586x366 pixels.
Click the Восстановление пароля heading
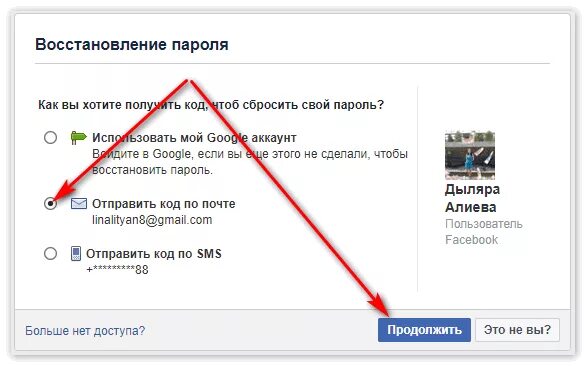coord(132,44)
